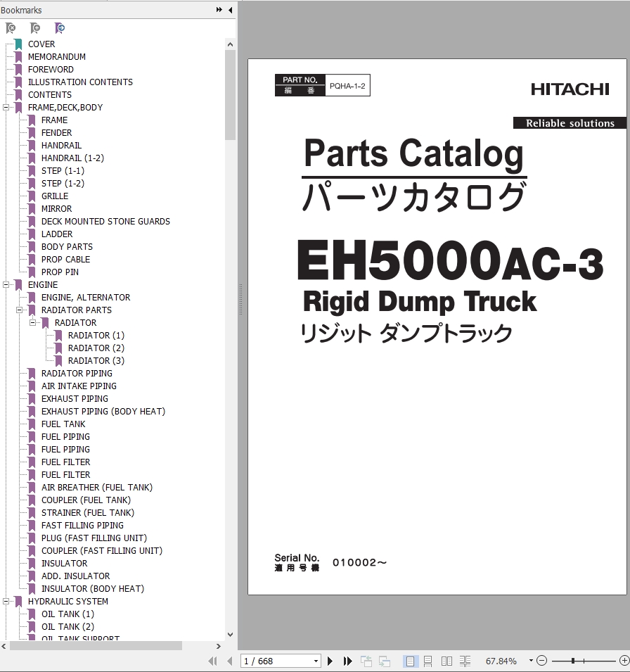
Task: Collapse the RADIATOR PARTS bookmark node
Action: click(x=19, y=310)
